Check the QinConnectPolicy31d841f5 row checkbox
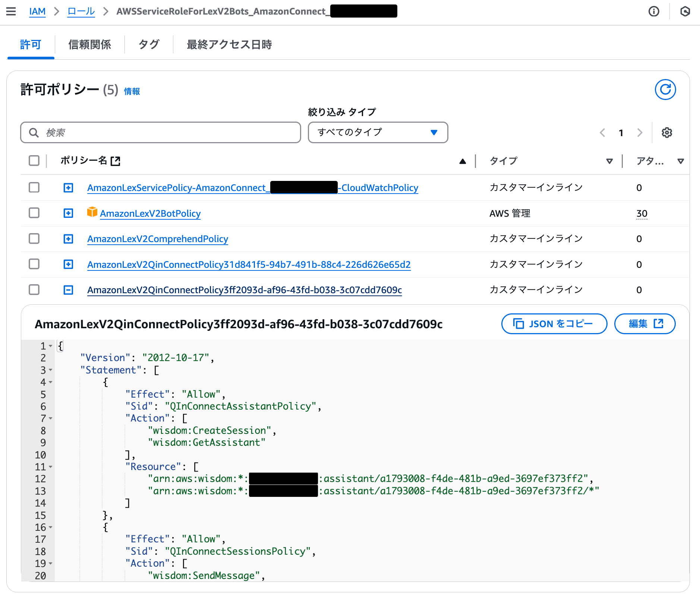This screenshot has width=700, height=611. click(x=34, y=264)
